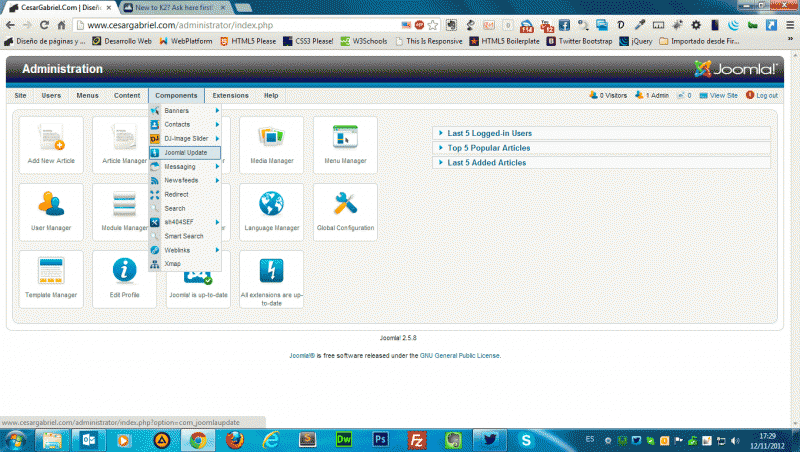
Task: Open Skype from the taskbar
Action: click(526, 440)
